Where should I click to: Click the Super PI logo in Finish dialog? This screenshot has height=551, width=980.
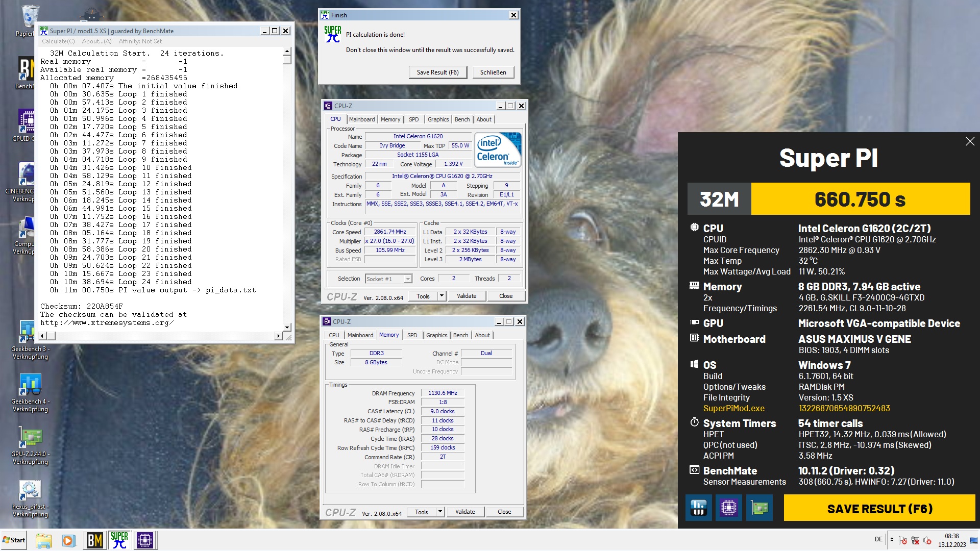(x=332, y=35)
